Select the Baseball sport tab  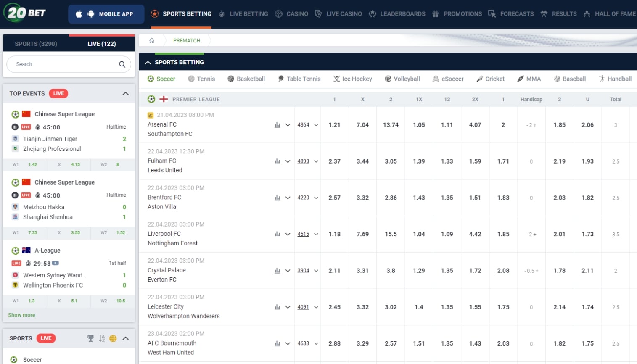point(570,79)
